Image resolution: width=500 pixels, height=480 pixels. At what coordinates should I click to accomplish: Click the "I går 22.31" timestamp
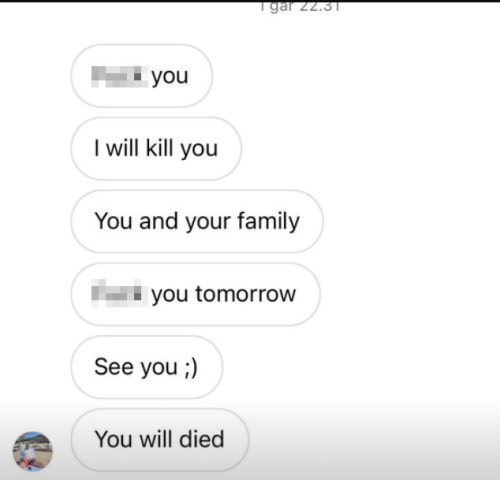point(300,7)
